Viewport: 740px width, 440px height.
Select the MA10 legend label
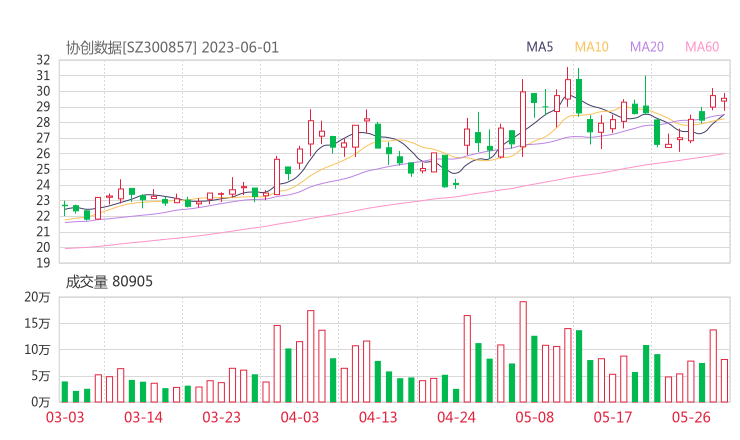coord(591,47)
